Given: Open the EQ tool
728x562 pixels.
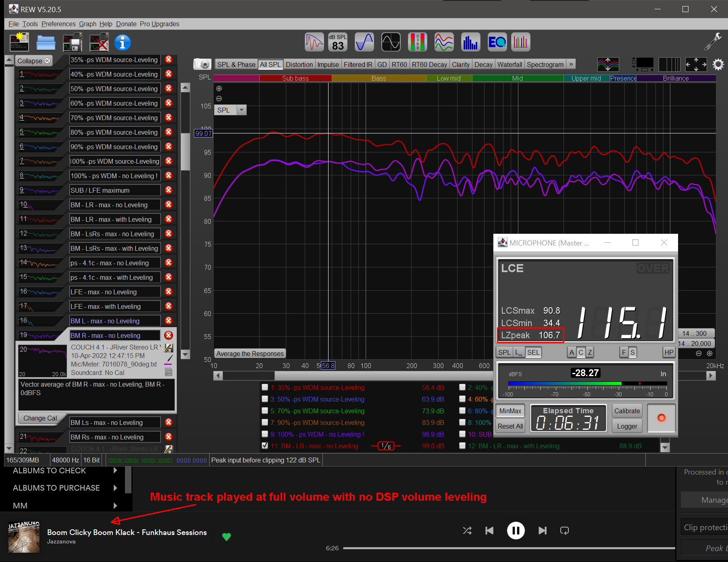Looking at the screenshot, I should 497,42.
